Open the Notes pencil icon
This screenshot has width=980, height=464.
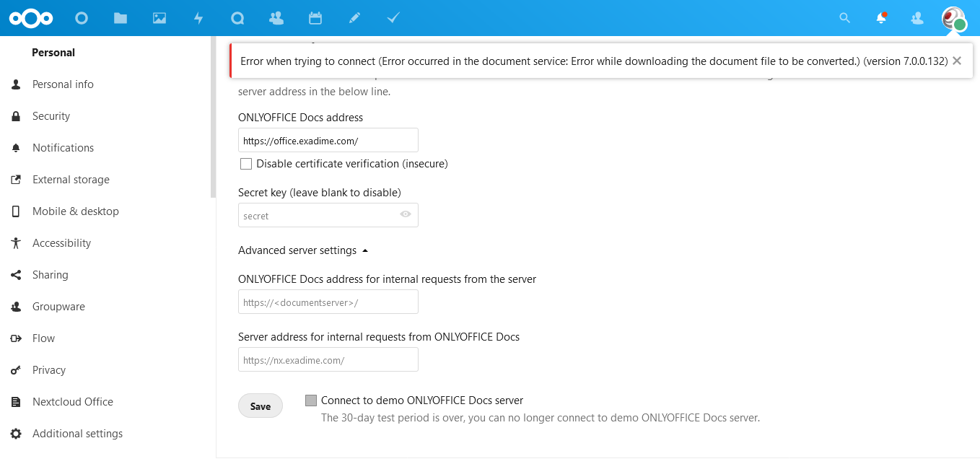coord(354,18)
